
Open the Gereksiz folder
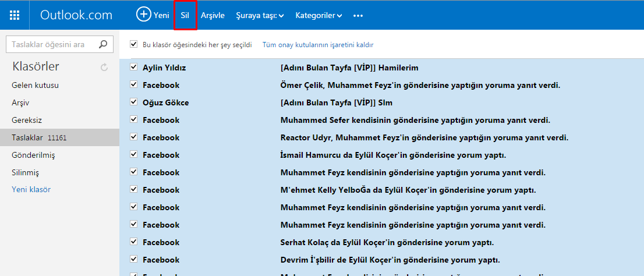27,121
